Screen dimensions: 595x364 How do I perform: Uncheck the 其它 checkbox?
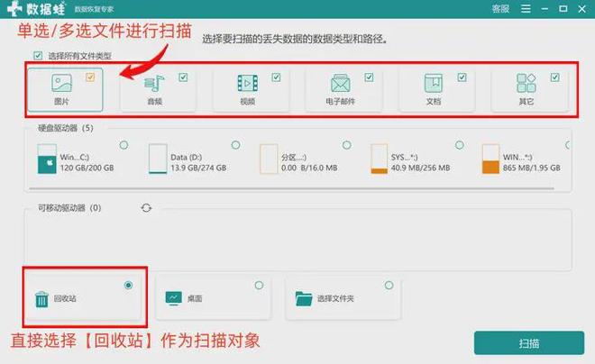[x=554, y=77]
